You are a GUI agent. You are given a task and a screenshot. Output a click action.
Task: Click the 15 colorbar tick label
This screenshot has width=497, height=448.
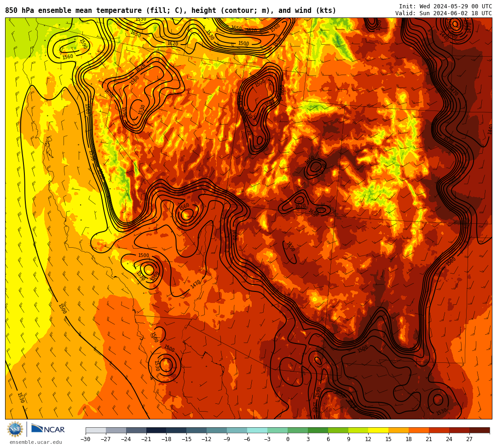click(x=388, y=439)
